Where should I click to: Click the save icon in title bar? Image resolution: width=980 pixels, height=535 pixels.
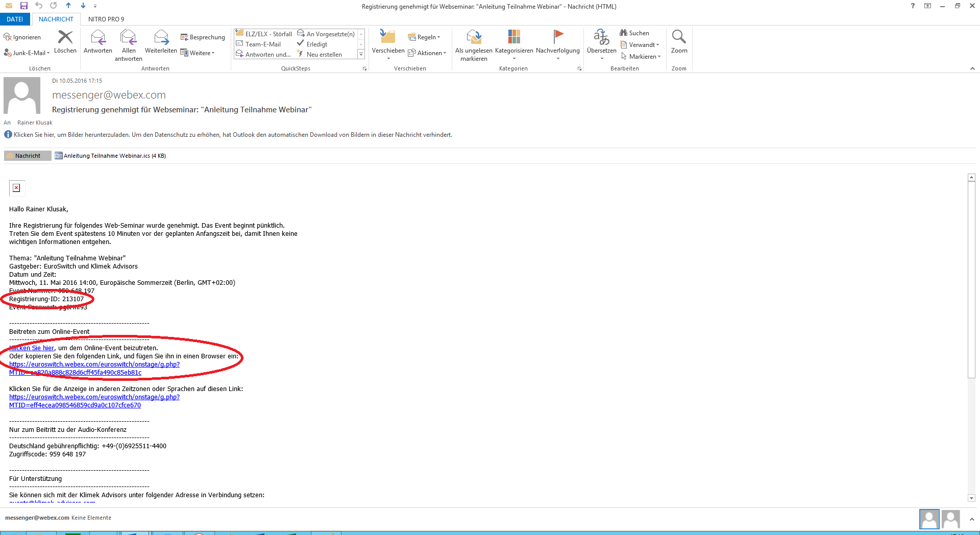click(x=23, y=6)
